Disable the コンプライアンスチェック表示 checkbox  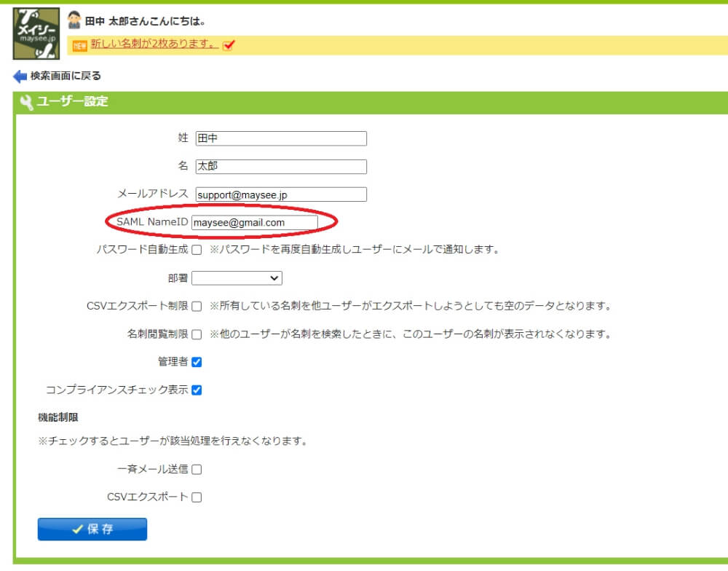click(x=195, y=390)
